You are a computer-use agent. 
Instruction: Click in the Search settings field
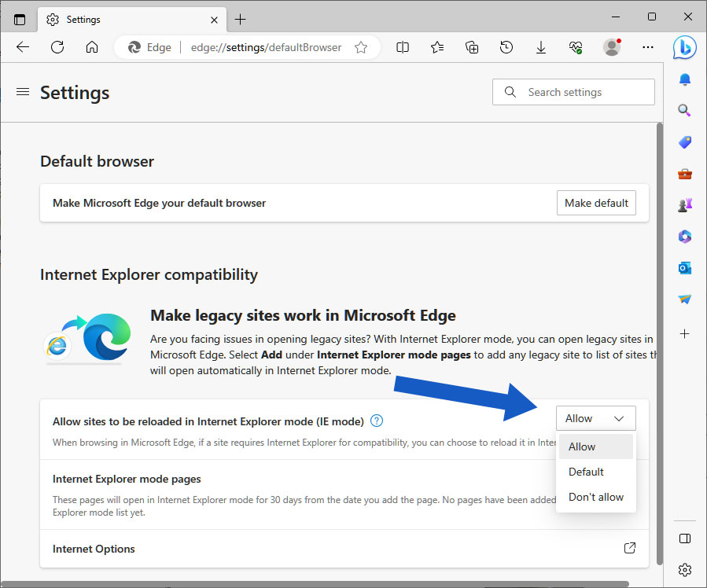click(x=573, y=92)
